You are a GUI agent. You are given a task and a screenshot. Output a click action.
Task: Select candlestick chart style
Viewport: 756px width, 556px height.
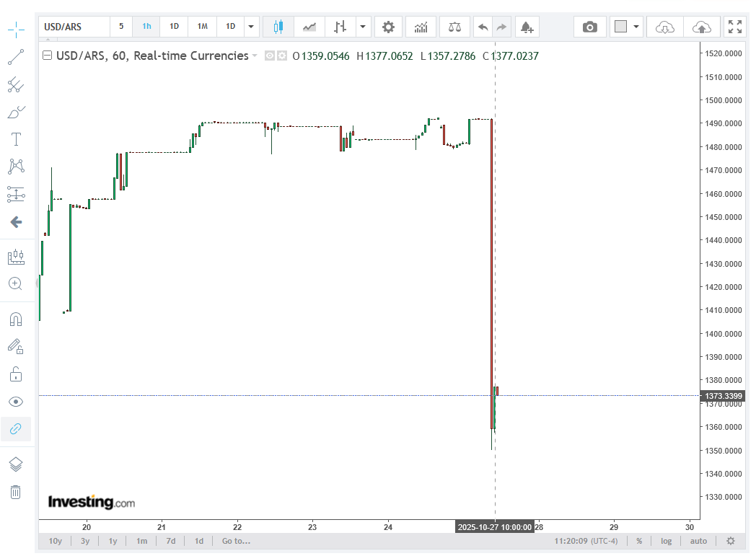[x=278, y=27]
